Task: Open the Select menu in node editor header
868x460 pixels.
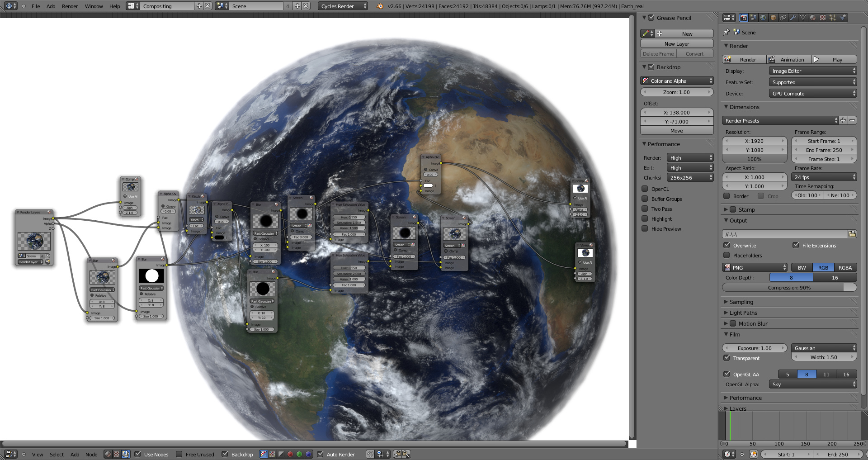Action: click(x=57, y=454)
